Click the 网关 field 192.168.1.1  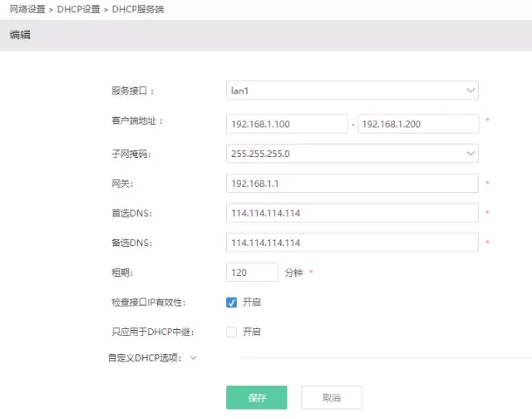click(x=352, y=183)
